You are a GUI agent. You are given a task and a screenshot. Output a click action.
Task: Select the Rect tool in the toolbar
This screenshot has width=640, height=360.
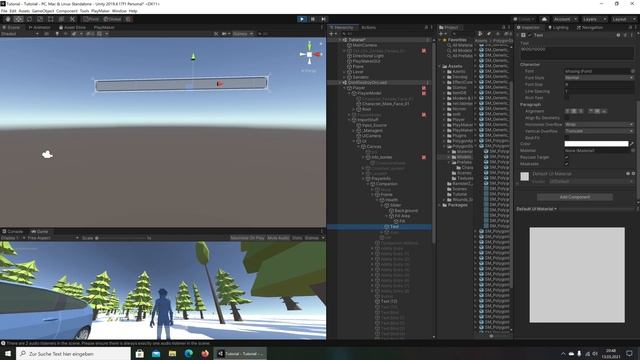pyautogui.click(x=51, y=19)
